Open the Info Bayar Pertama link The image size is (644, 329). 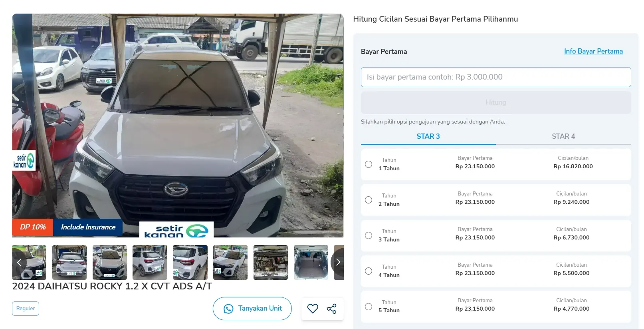pyautogui.click(x=593, y=51)
